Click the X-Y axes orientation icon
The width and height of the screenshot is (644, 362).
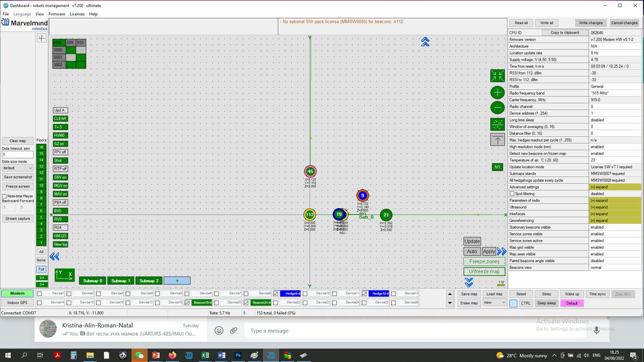click(x=64, y=275)
